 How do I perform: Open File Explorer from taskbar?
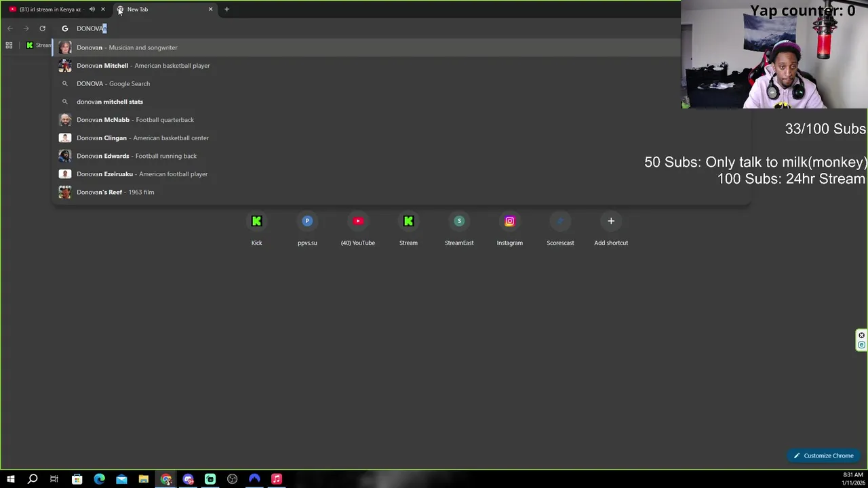(144, 479)
